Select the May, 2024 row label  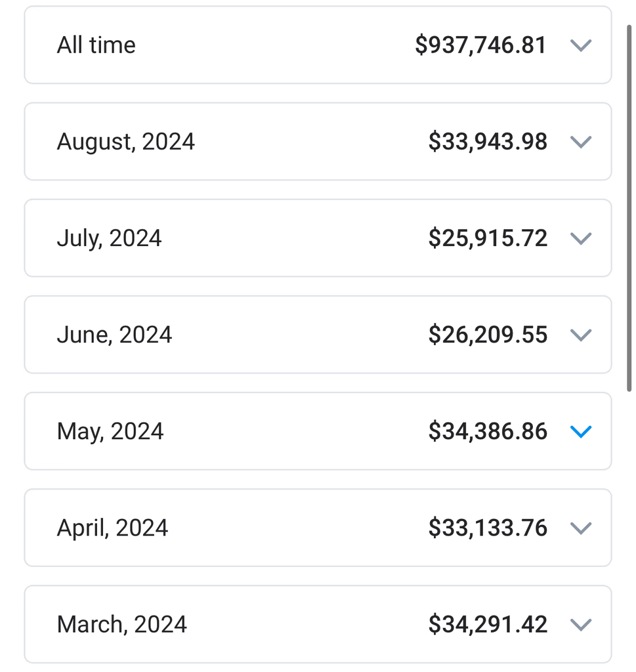110,431
